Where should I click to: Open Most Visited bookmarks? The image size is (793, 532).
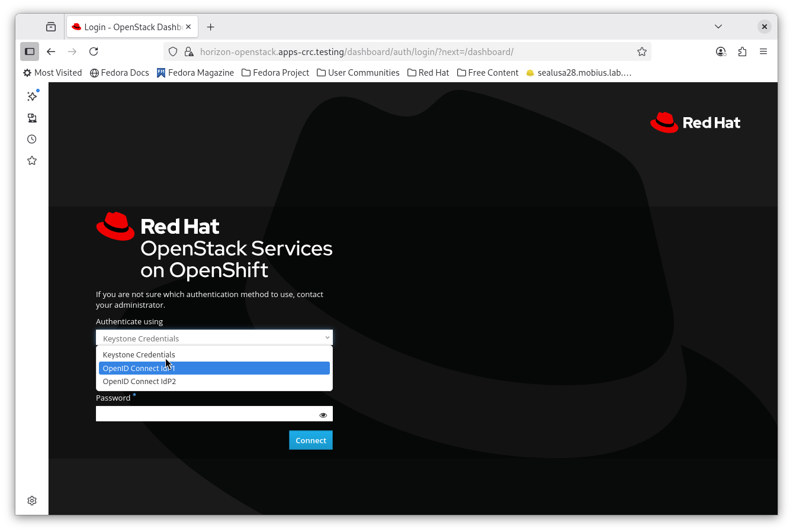point(52,73)
